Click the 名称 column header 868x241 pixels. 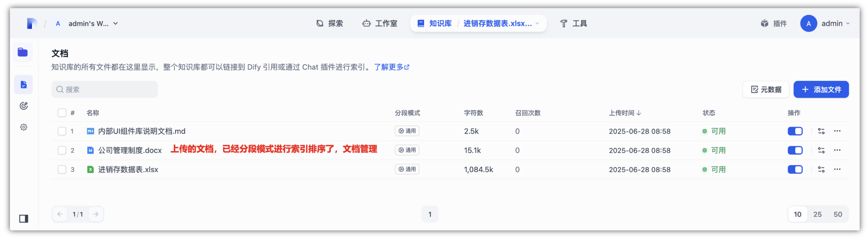[x=93, y=113]
